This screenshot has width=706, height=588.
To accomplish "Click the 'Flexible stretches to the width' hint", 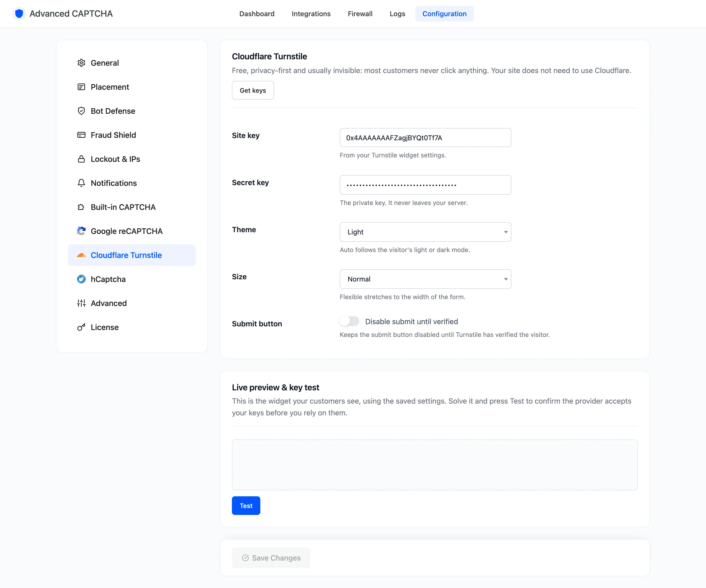I will click(403, 297).
